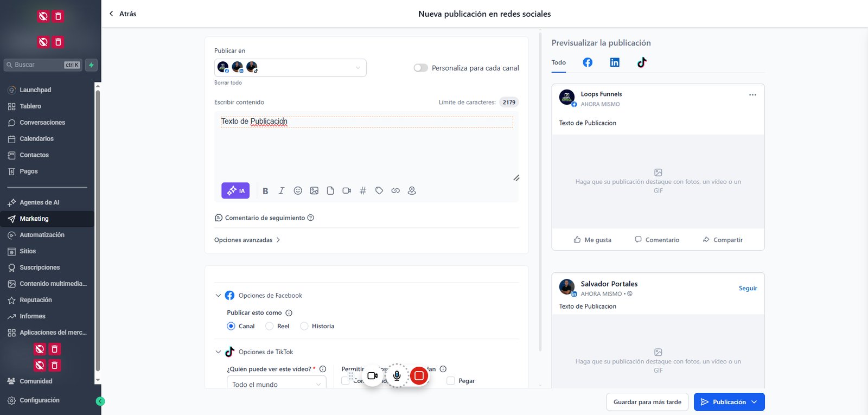The image size is (868, 415).
Task: Add an image to the post
Action: point(314,190)
